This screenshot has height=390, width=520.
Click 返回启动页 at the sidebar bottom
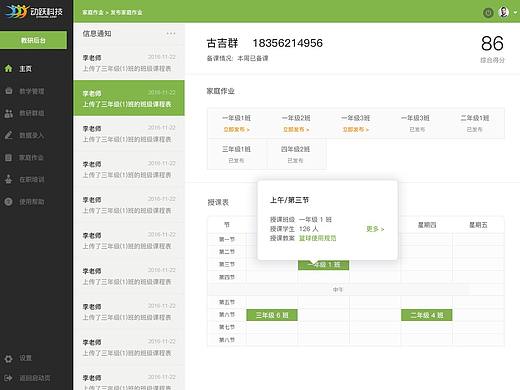point(35,378)
